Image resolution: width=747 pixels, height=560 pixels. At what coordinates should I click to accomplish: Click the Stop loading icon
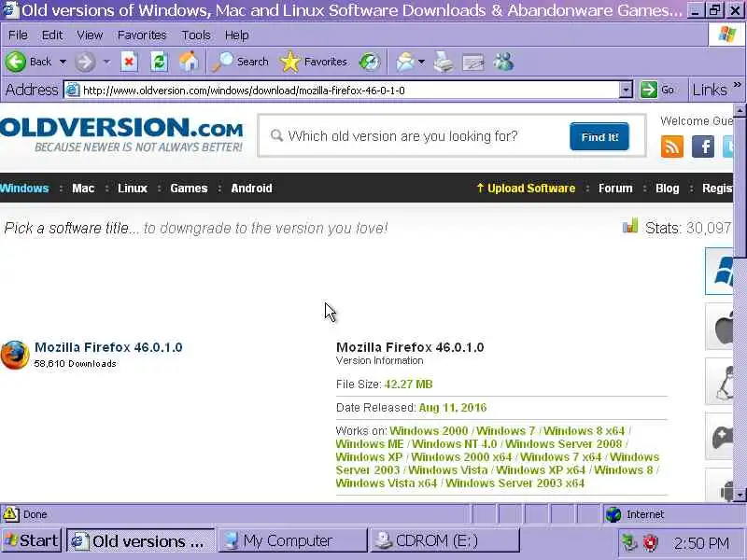(x=129, y=62)
